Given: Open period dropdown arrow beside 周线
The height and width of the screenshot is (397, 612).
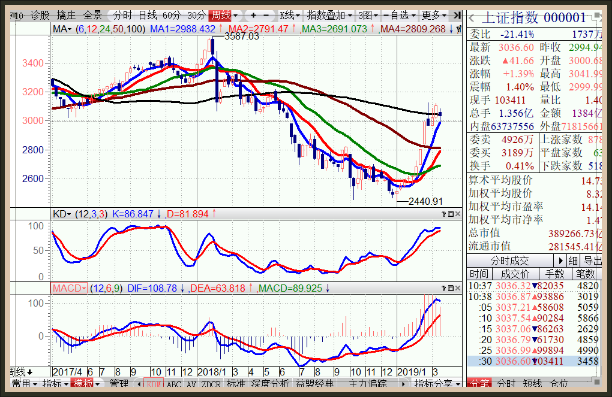Looking at the screenshot, I should (235, 16).
